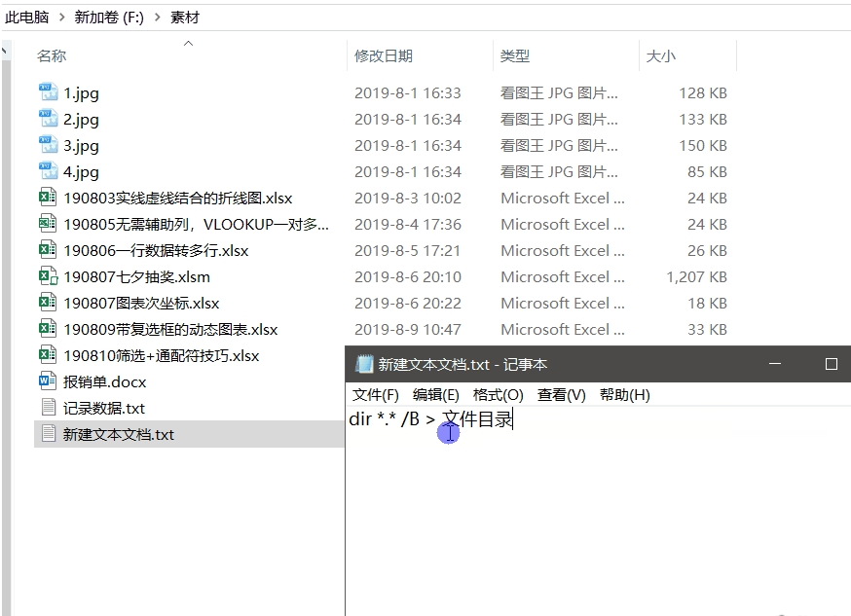Sort files by the 修改日期 column header
851x616 pixels.
pos(384,55)
